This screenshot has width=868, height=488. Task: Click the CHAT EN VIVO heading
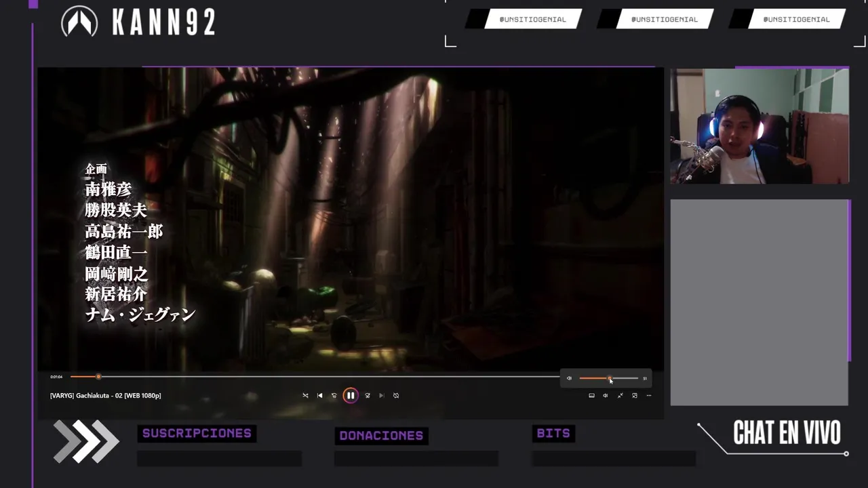pyautogui.click(x=787, y=433)
